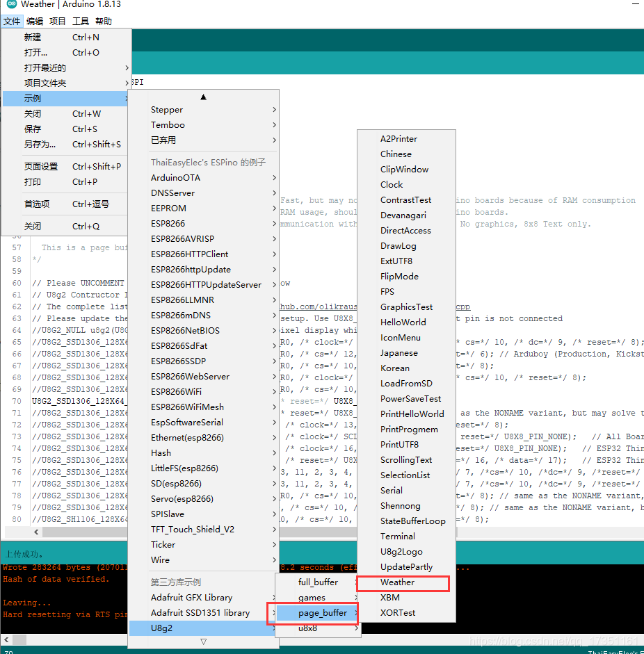Click the Arduino app icon in title bar

point(11,3)
